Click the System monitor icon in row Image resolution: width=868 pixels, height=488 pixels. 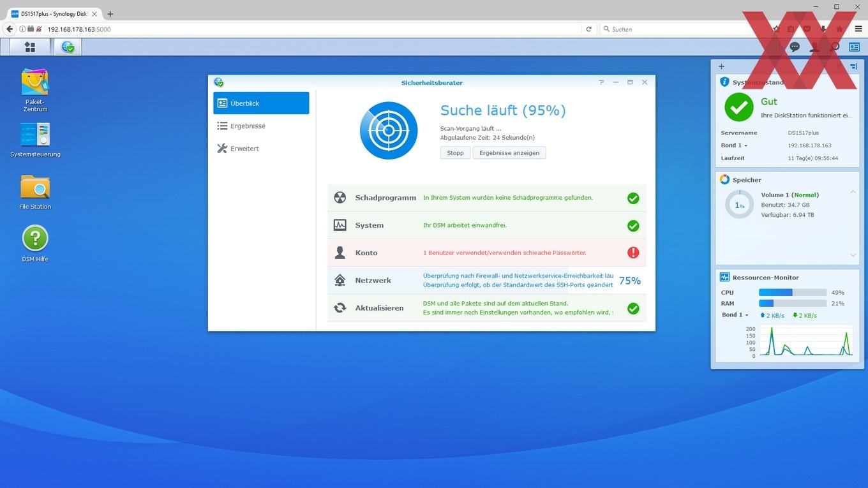340,225
